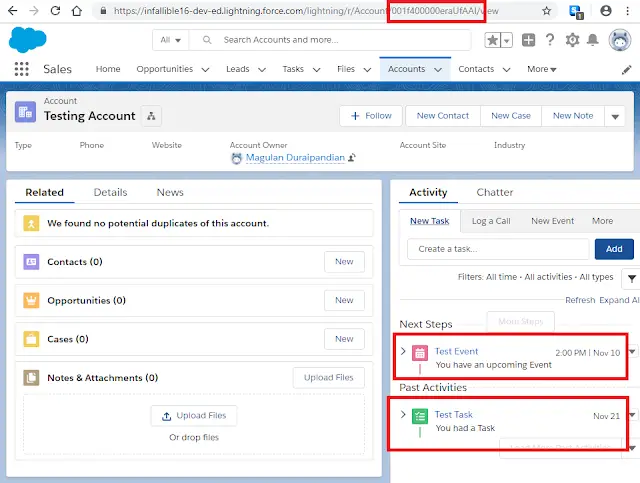Viewport: 640px width, 483px height.
Task: Expand the Test Event timeline item
Action: tap(403, 351)
